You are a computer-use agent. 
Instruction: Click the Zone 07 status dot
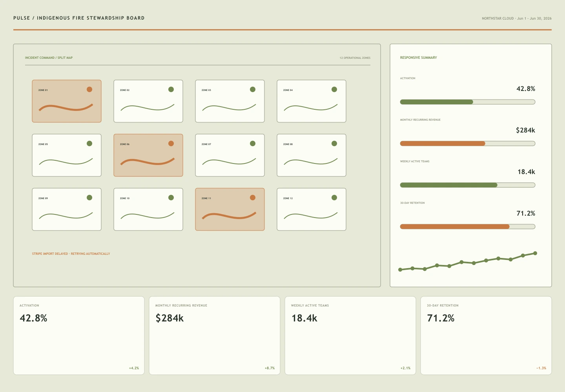click(x=253, y=143)
